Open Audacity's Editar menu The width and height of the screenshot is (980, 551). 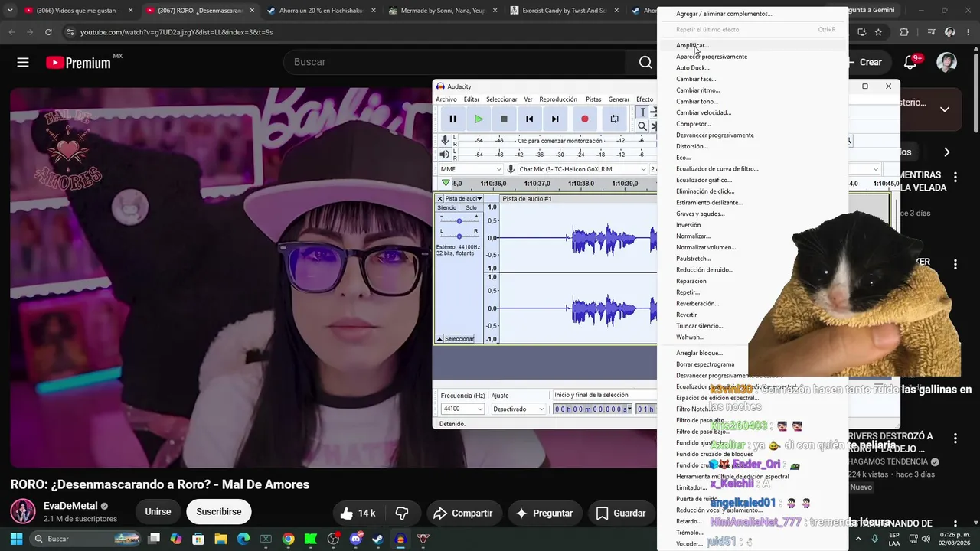[x=472, y=99]
